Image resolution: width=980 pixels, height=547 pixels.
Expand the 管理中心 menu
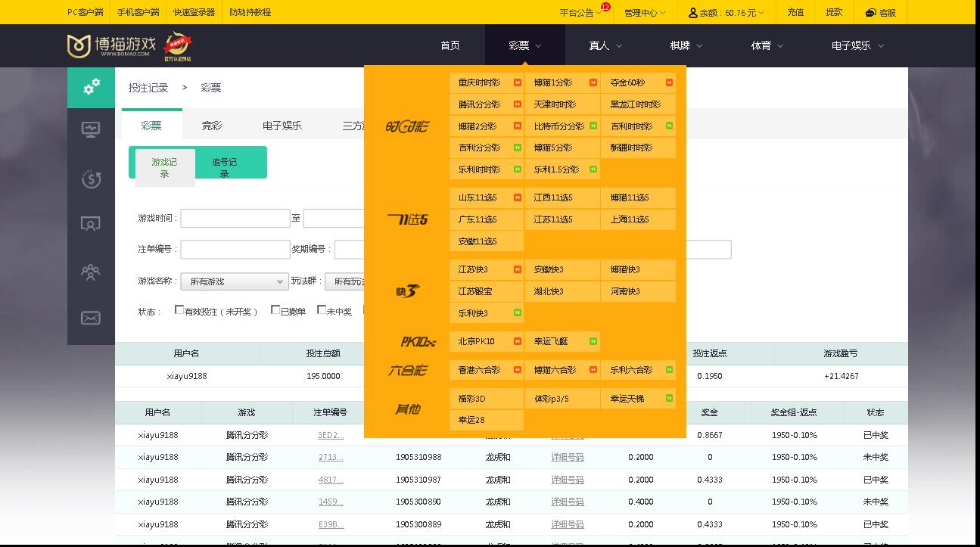click(x=645, y=13)
